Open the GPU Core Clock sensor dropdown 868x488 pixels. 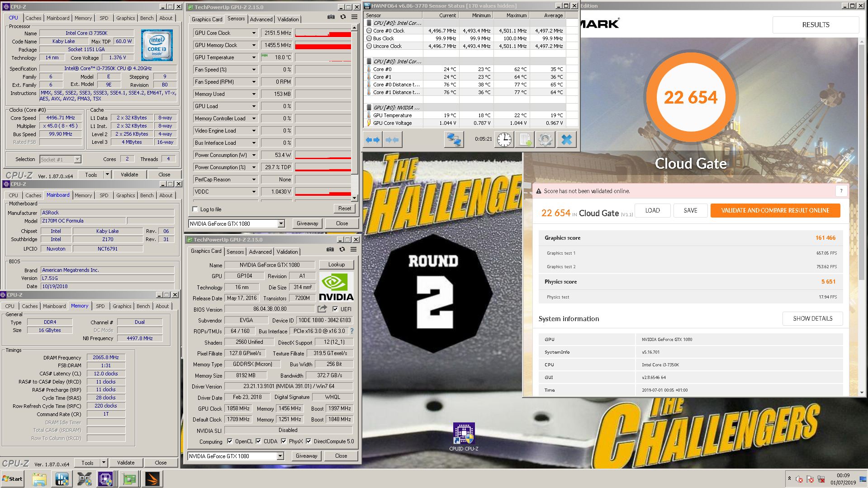[254, 33]
